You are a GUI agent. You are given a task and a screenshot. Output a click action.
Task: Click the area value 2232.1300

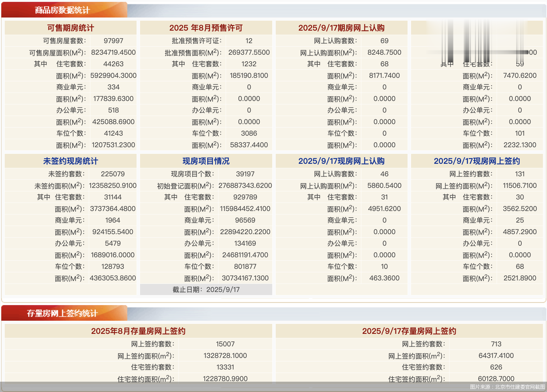coord(520,145)
